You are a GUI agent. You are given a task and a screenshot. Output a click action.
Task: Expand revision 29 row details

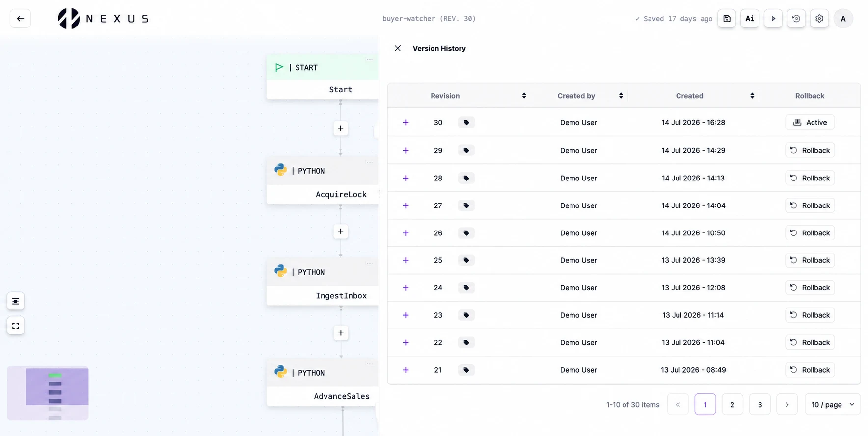[406, 150]
